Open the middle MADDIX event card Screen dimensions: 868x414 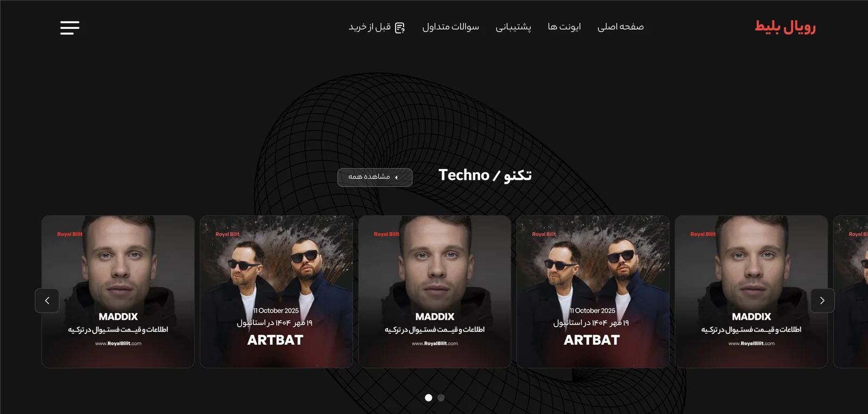coord(435,292)
